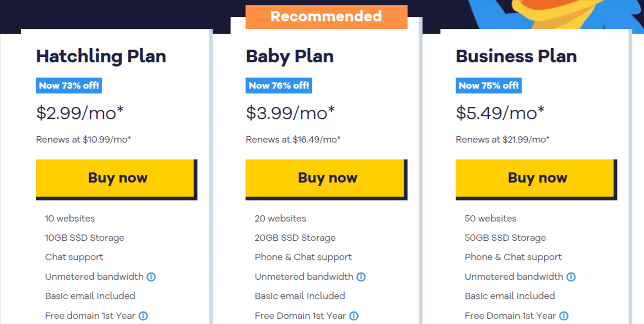Click the $2.99/mo price text
This screenshot has height=324, width=644.
pyautogui.click(x=80, y=113)
